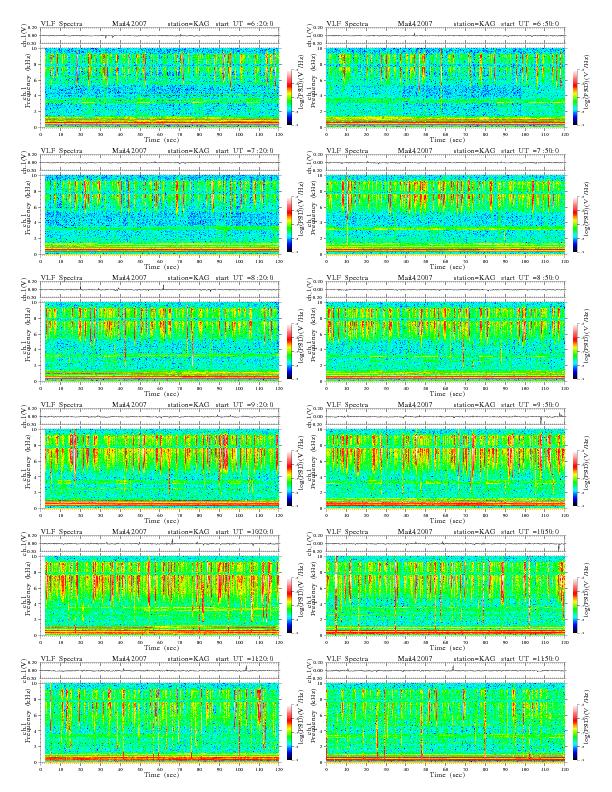Select the ch.1 waveform strip above the 10:50:0 spectrogram
This screenshot has width=612, height=792.
[445, 543]
